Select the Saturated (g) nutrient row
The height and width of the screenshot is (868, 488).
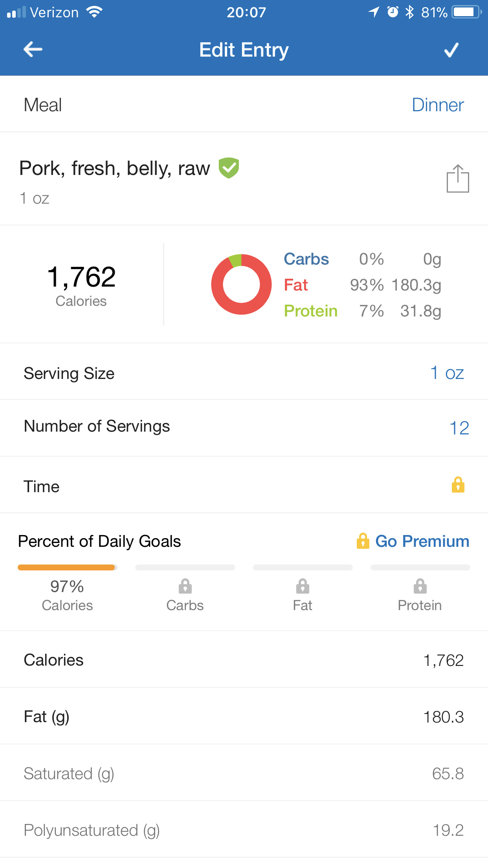point(244,773)
